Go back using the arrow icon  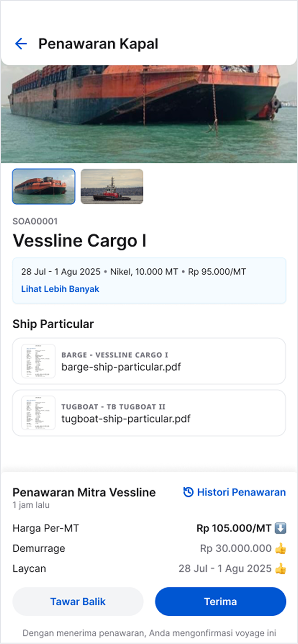(x=21, y=44)
